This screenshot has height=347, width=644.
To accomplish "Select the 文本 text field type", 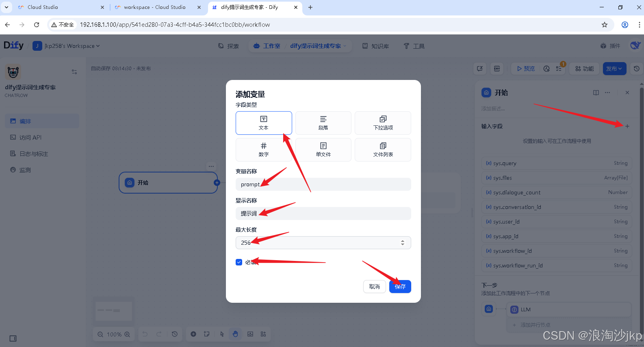I will pos(264,123).
